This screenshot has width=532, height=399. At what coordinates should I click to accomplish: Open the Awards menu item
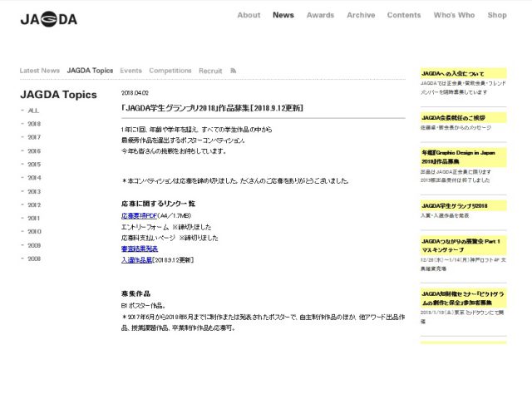320,15
